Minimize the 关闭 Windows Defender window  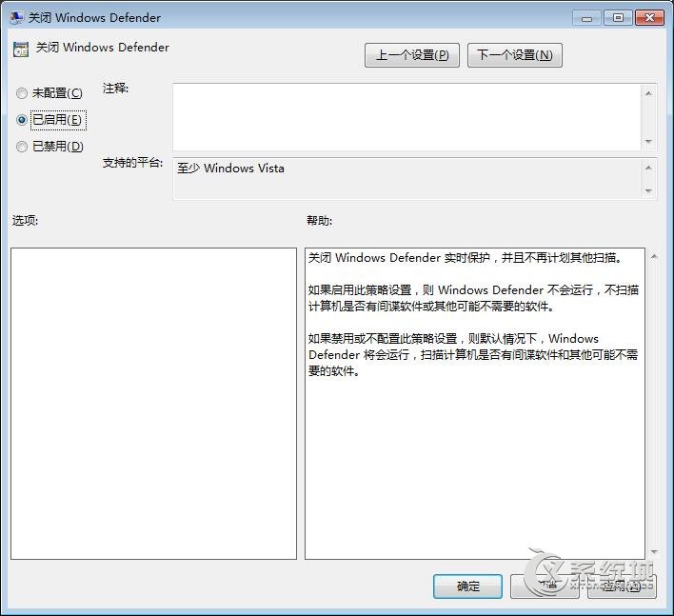click(586, 18)
